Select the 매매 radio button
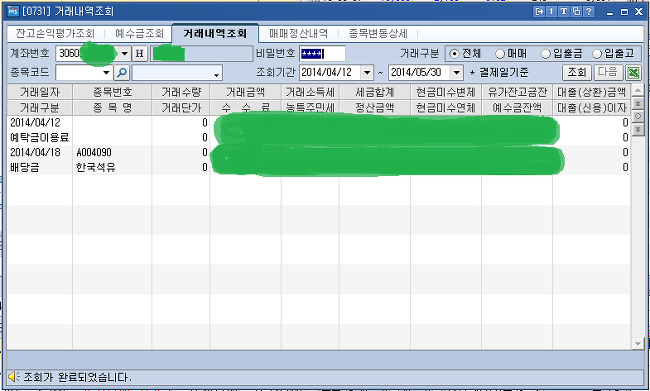This screenshot has height=391, width=650. click(500, 54)
